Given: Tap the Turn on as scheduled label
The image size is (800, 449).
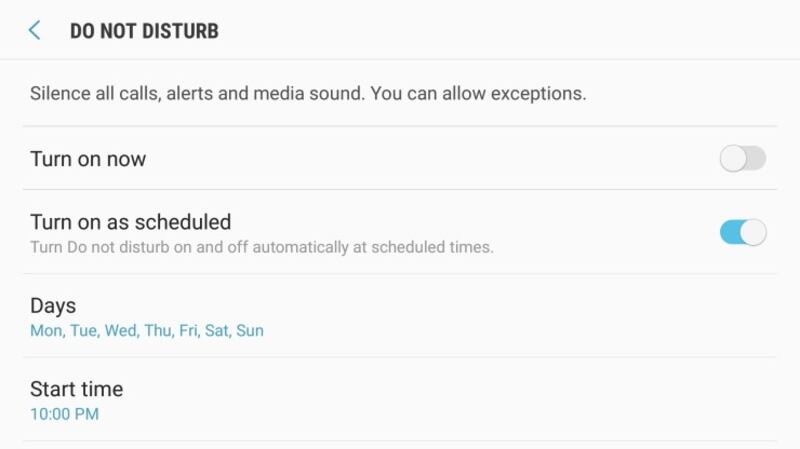Looking at the screenshot, I should click(130, 222).
